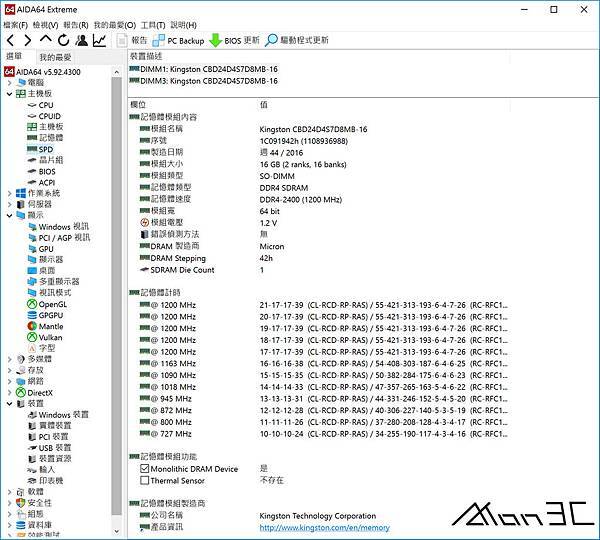Collapse the 主機板 tree node
Image resolution: width=600 pixels, height=540 pixels.
(x=10, y=94)
